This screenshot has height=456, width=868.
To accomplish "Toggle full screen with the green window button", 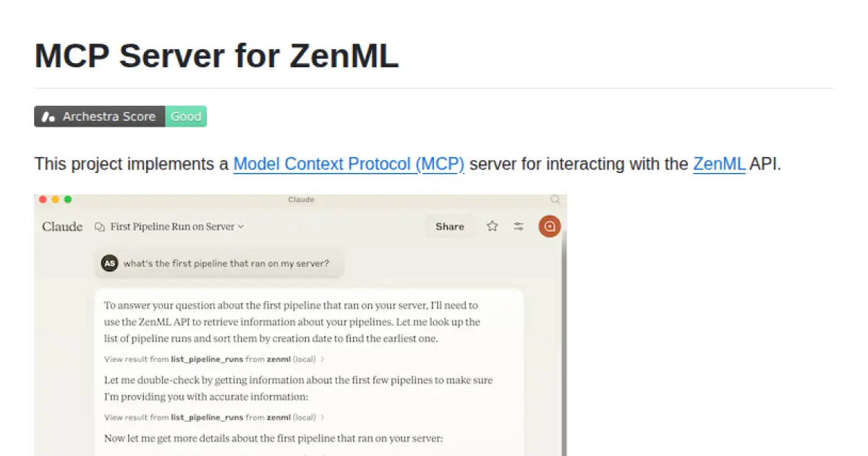I will pos(68,199).
